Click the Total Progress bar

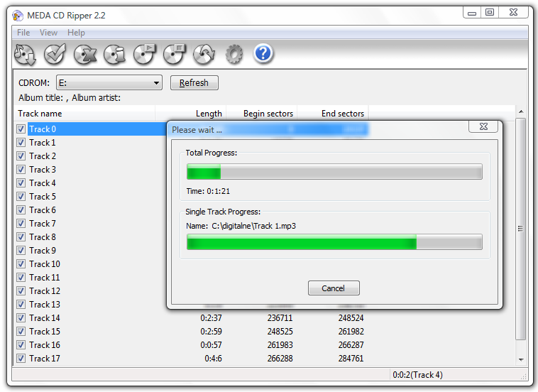(x=334, y=172)
